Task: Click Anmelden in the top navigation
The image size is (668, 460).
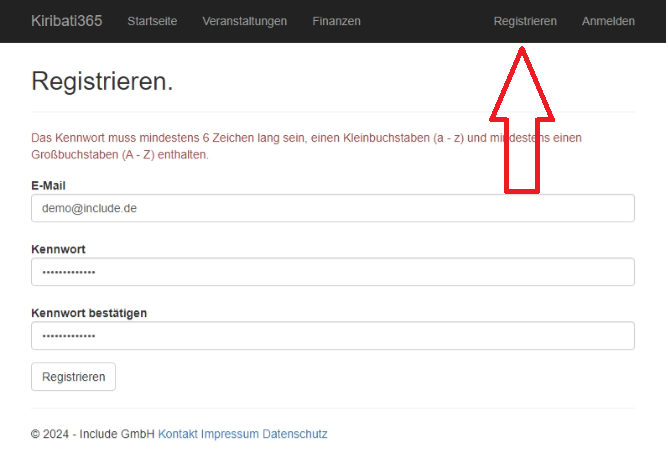Action: click(608, 21)
